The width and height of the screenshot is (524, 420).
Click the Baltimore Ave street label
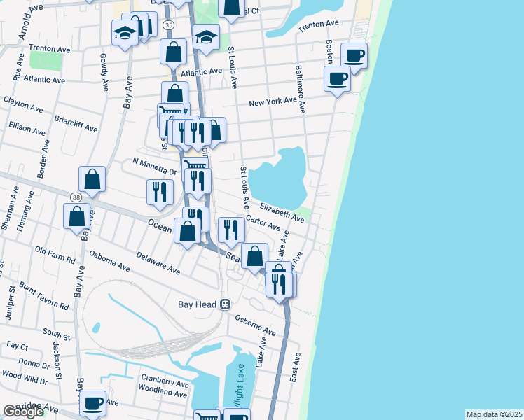pos(300,89)
